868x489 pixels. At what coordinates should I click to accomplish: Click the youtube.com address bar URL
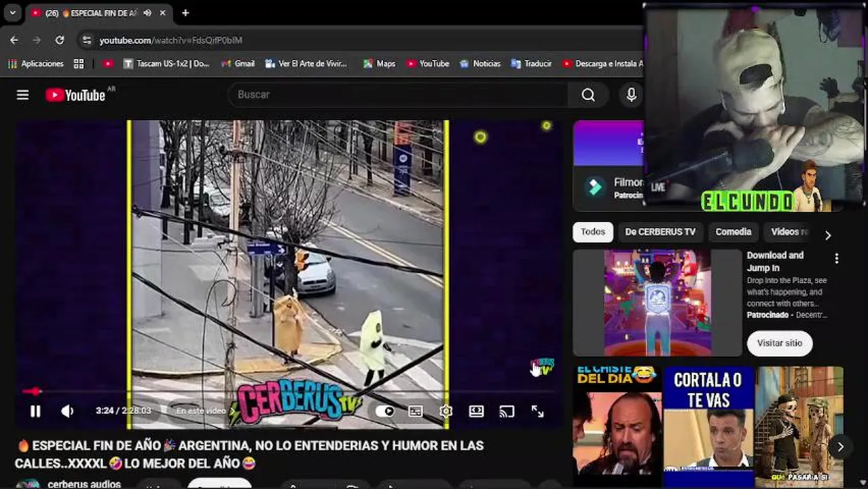tap(170, 40)
